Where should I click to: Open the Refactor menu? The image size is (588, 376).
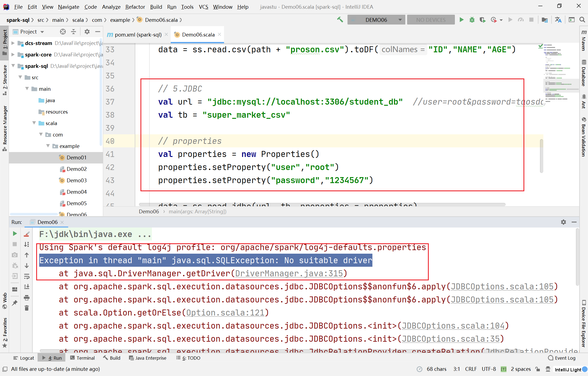point(135,7)
